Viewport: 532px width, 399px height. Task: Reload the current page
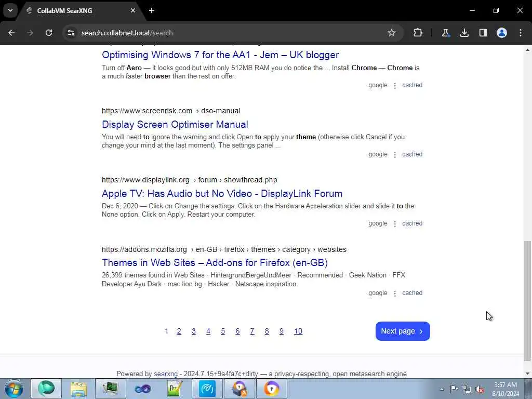[49, 33]
